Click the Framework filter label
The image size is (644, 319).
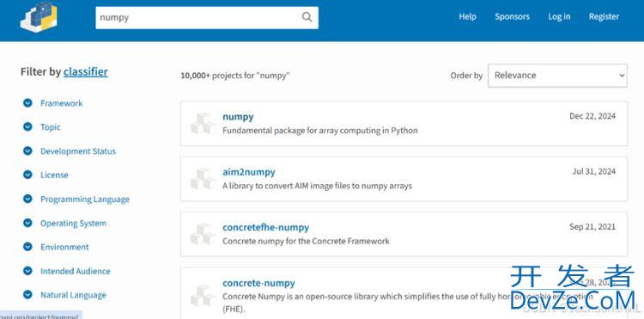[62, 103]
